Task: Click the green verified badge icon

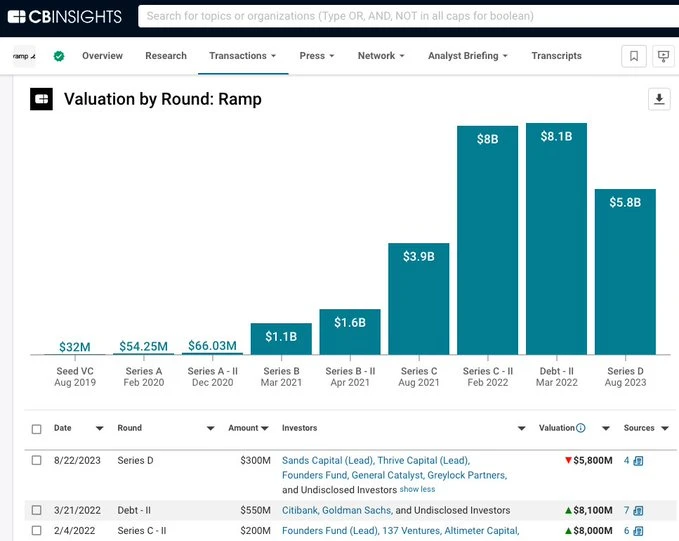Action: click(59, 56)
